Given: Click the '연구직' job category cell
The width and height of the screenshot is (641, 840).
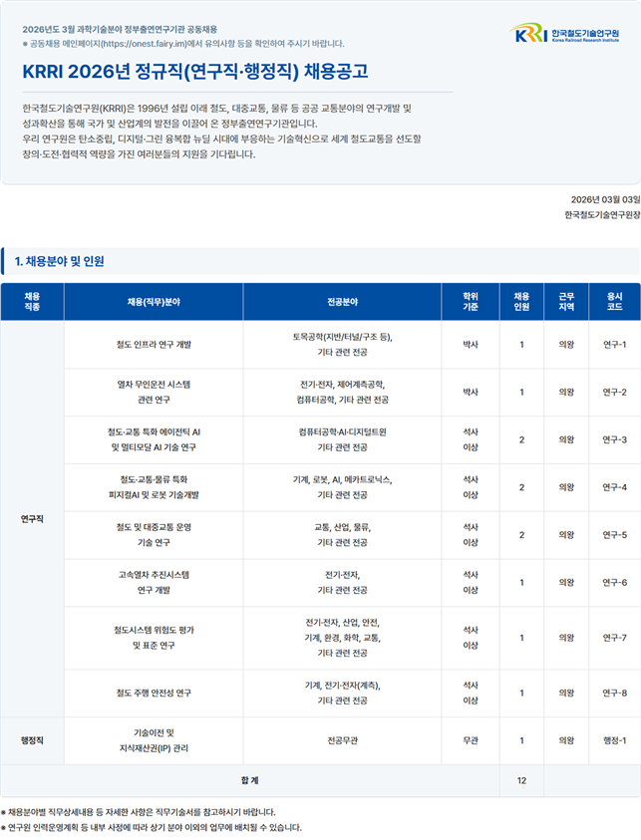Looking at the screenshot, I should click(x=32, y=519).
